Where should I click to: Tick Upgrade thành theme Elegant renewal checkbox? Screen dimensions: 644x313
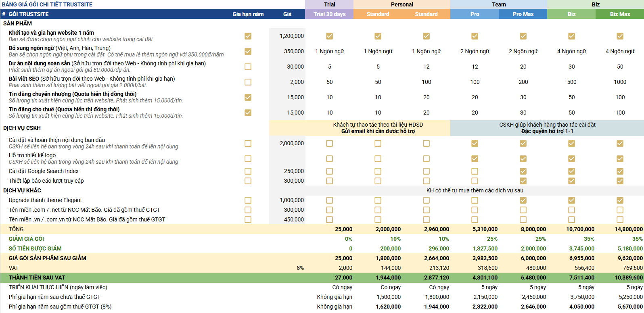pos(248,200)
